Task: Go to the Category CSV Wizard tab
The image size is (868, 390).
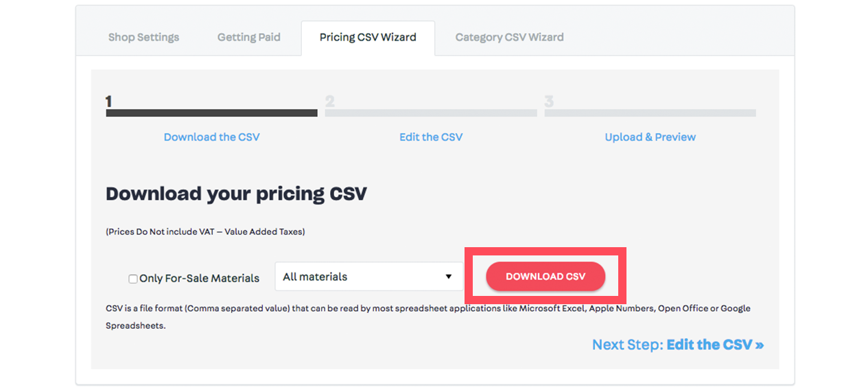Action: pyautogui.click(x=509, y=37)
